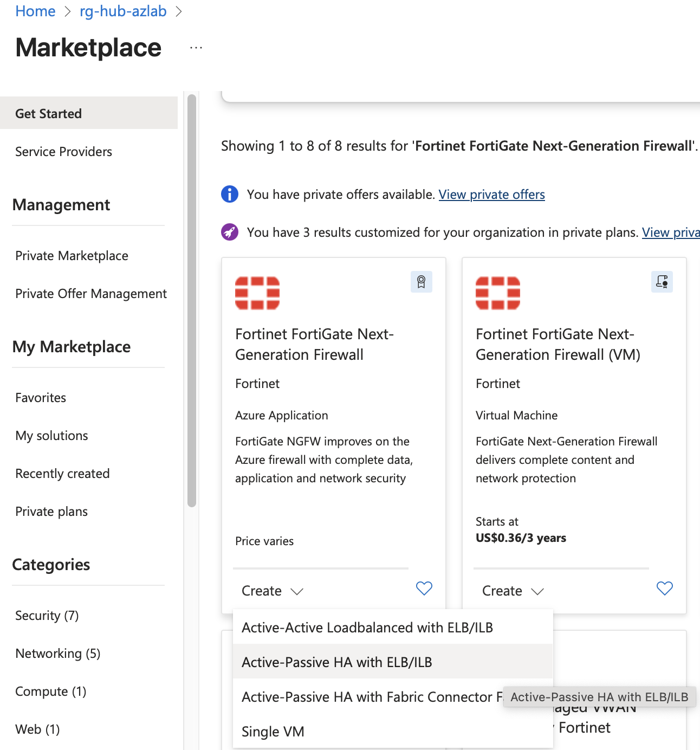Click the private plan badge on VM card
Image resolution: width=700 pixels, height=750 pixels.
662,282
